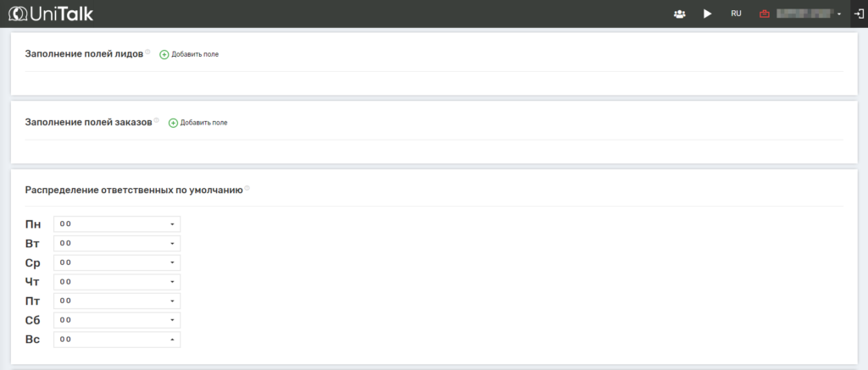Screen dimensions: 868x370
Task: Click green plus icon for leads fields
Action: coord(164,54)
